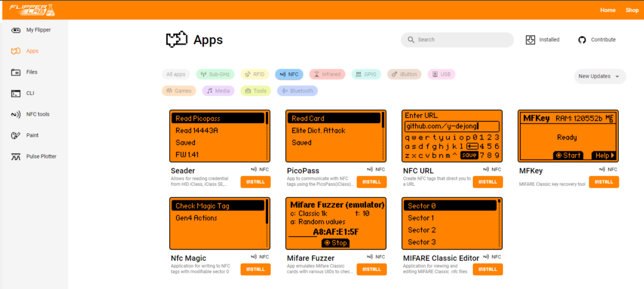This screenshot has width=644, height=289.
Task: Click the Pulse Plotter waveform icon
Action: tap(16, 156)
